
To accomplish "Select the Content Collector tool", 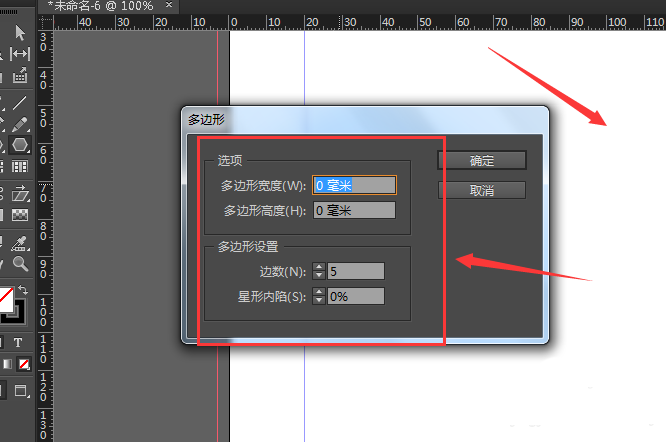I will [x=20, y=76].
